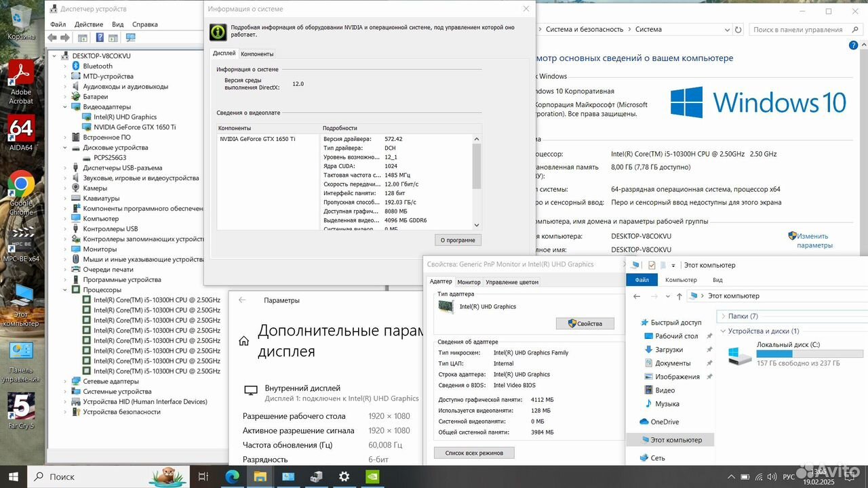Open Microsoft Edge from the taskbar

232,476
